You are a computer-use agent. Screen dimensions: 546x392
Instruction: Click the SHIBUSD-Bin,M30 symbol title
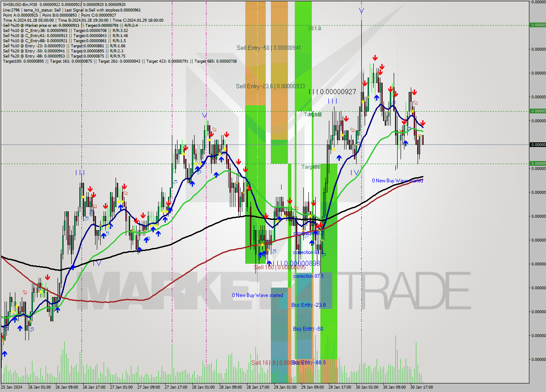(x=20, y=5)
